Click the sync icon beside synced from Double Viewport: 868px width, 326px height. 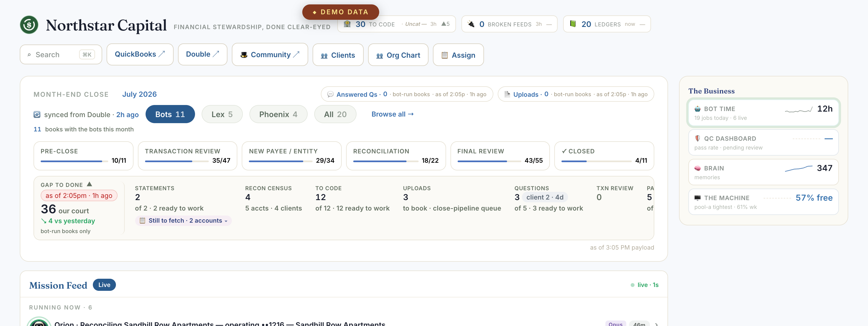tap(37, 115)
